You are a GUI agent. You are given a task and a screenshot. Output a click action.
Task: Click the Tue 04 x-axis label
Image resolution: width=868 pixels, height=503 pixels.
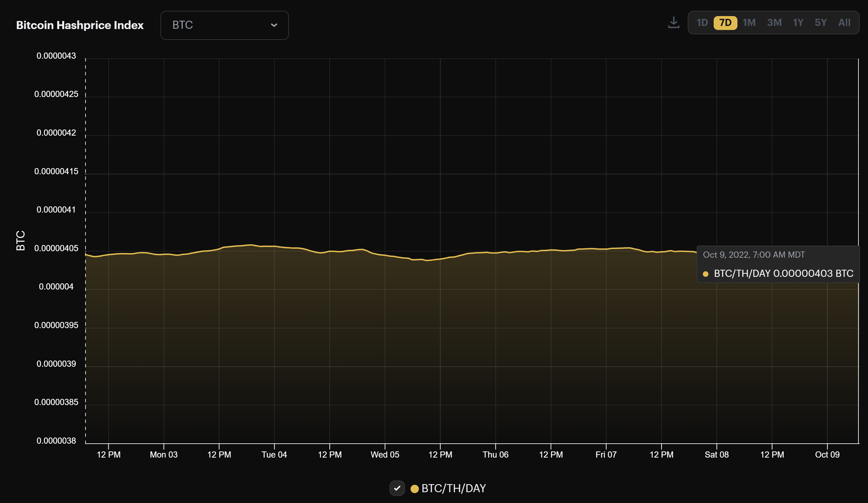point(274,454)
